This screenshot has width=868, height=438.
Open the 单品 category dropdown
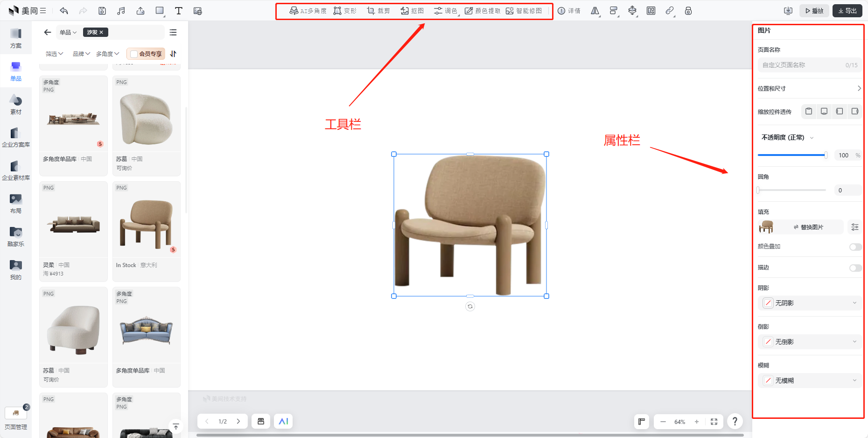click(68, 32)
